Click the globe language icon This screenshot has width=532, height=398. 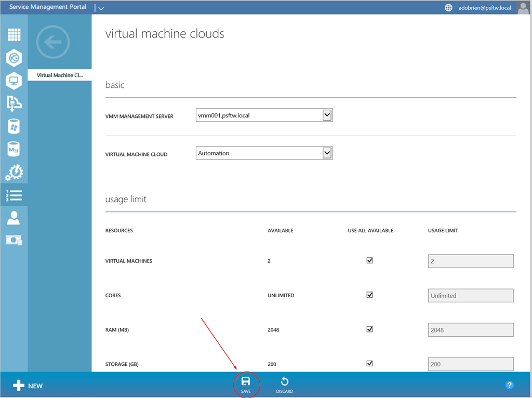[448, 7]
